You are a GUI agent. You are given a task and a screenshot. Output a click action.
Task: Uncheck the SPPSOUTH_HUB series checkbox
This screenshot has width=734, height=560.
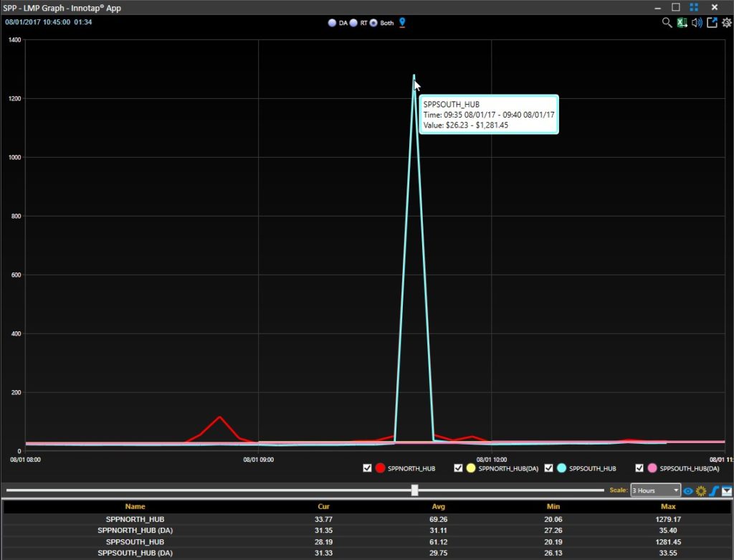tap(548, 468)
